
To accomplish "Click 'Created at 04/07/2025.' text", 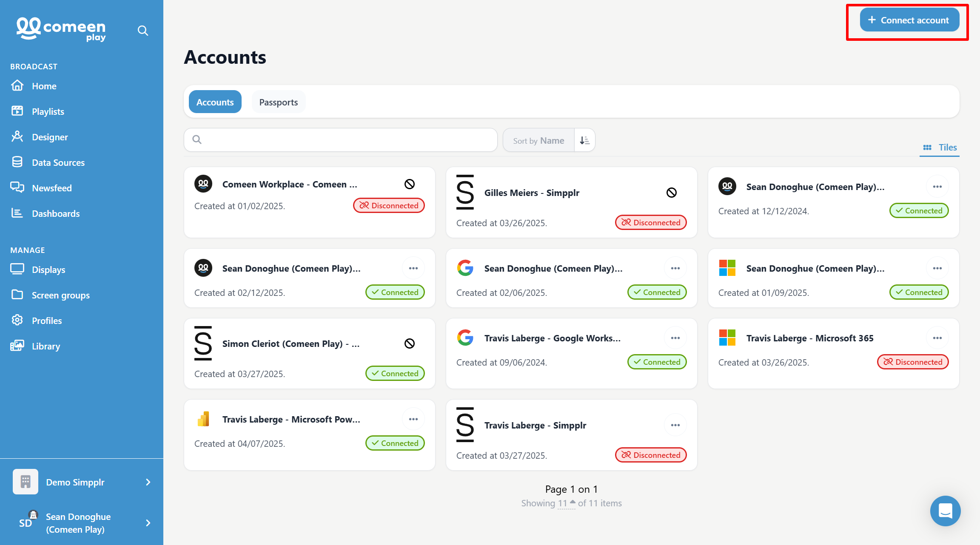I will click(239, 443).
